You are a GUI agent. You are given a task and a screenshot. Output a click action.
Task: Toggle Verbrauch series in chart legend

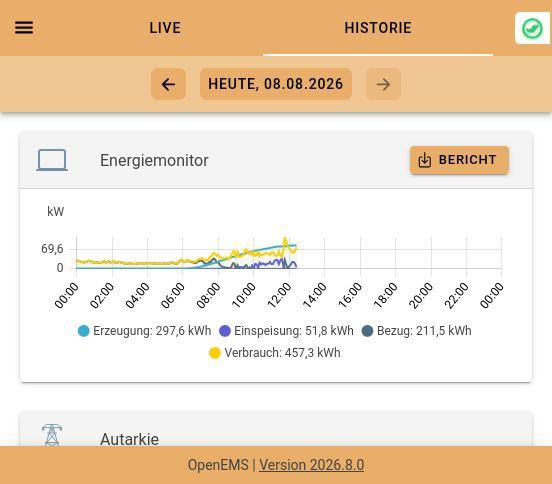pos(275,353)
